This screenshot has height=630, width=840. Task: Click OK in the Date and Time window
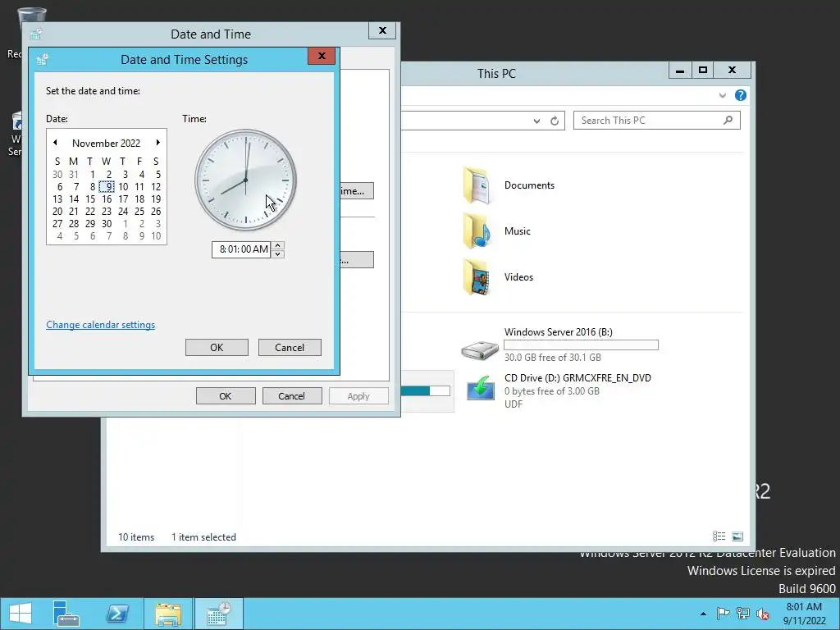[226, 396]
